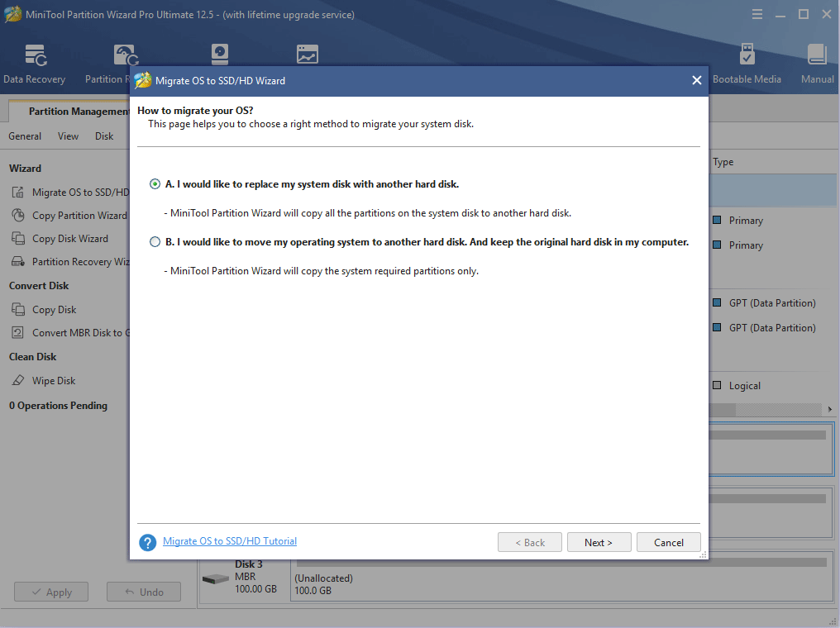
Task: Click the Next button in wizard
Action: click(599, 542)
